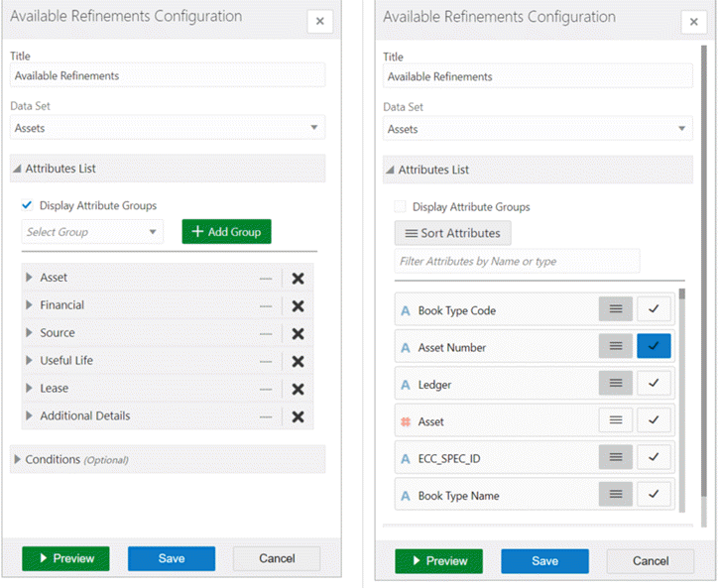This screenshot has width=719, height=588.
Task: Open the Select Group dropdown
Action: 92,232
